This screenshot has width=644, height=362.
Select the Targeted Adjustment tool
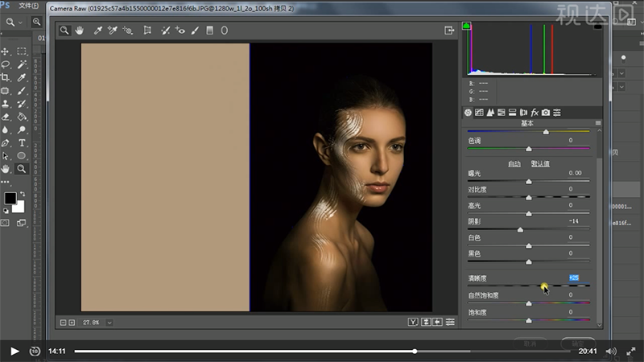tap(128, 31)
